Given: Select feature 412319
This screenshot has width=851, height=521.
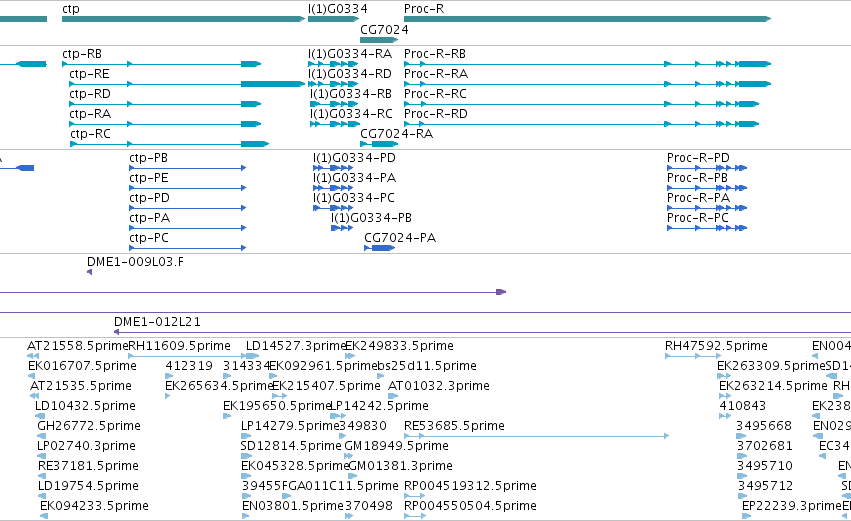Looking at the screenshot, I should coord(169,377).
